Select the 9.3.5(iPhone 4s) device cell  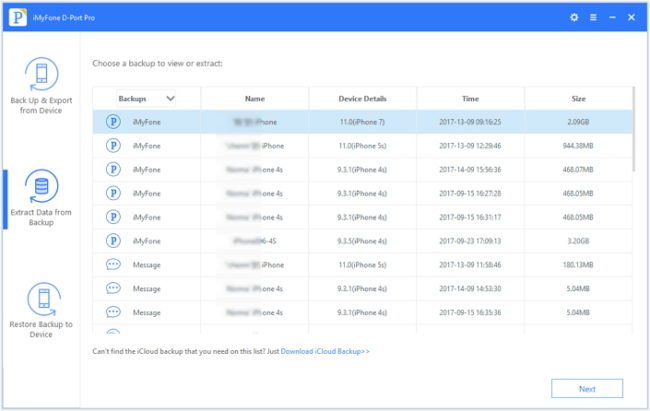362,241
